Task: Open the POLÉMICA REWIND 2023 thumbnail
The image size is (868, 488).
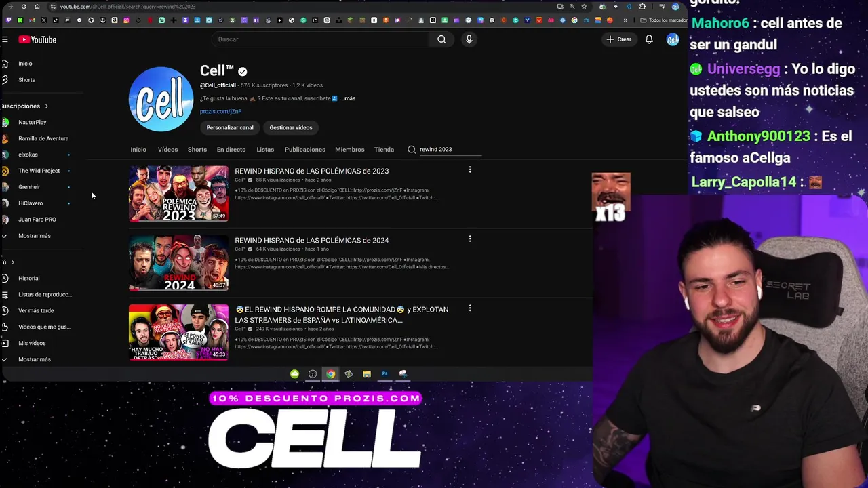Action: tap(179, 194)
